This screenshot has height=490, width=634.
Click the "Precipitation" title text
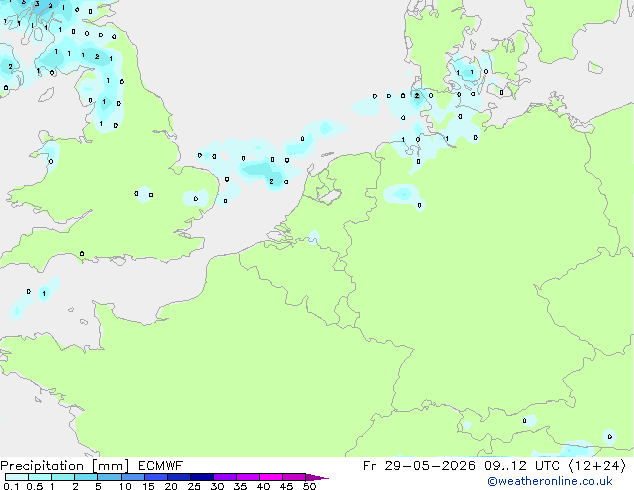(x=42, y=466)
